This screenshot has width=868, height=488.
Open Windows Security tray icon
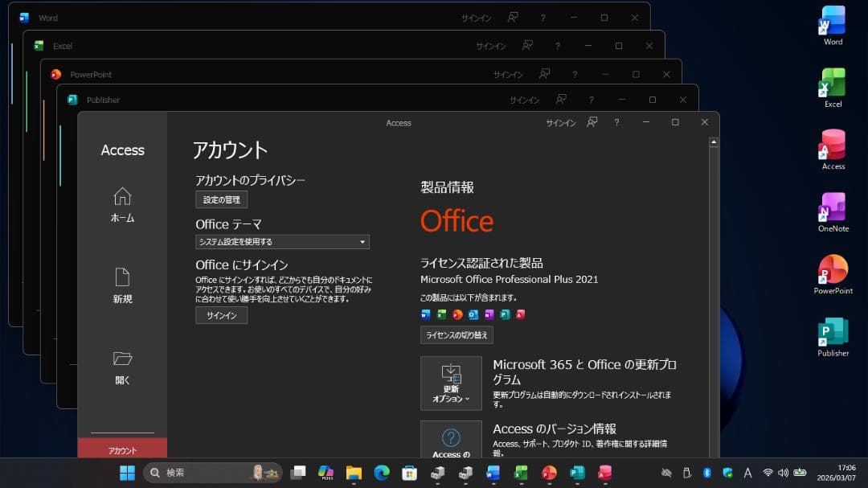click(x=727, y=473)
